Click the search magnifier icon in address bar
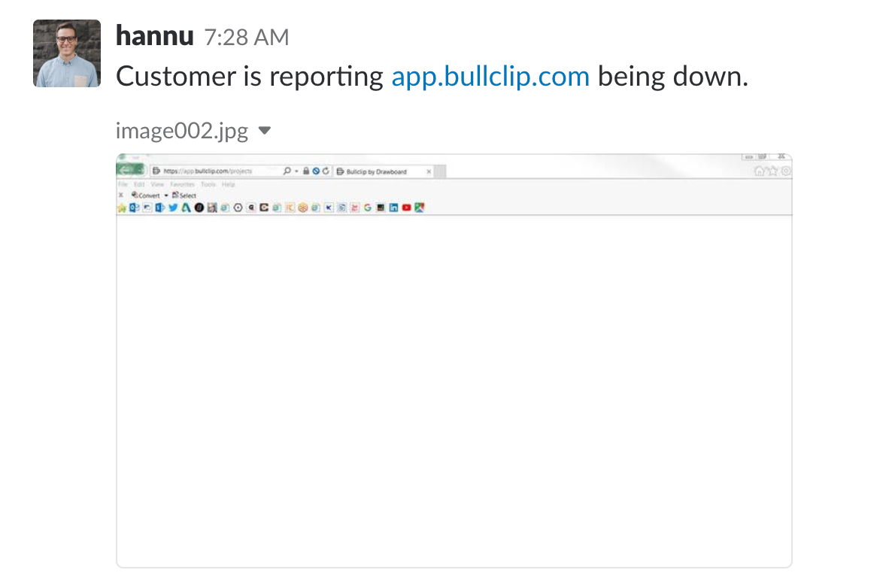This screenshot has width=889, height=588. click(x=287, y=171)
